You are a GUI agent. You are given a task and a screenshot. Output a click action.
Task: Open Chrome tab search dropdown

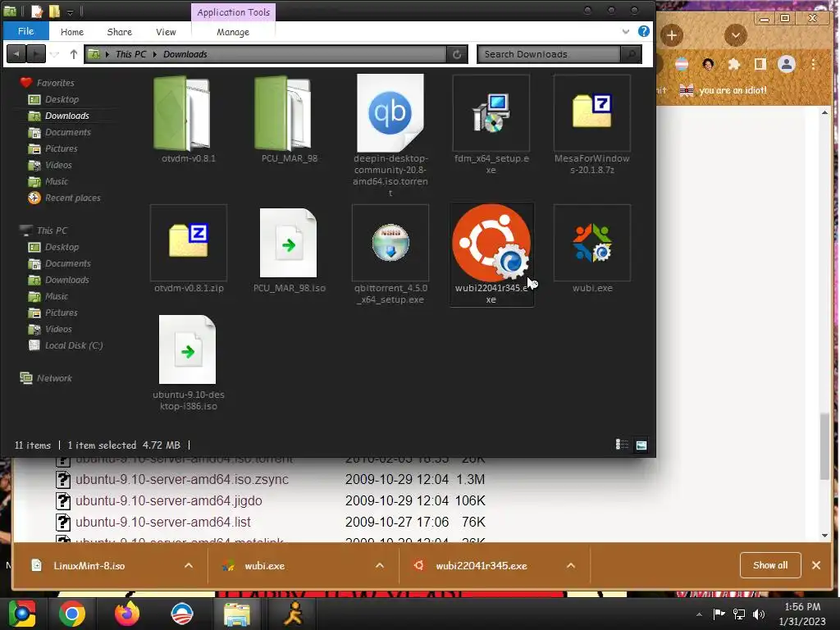click(x=736, y=35)
